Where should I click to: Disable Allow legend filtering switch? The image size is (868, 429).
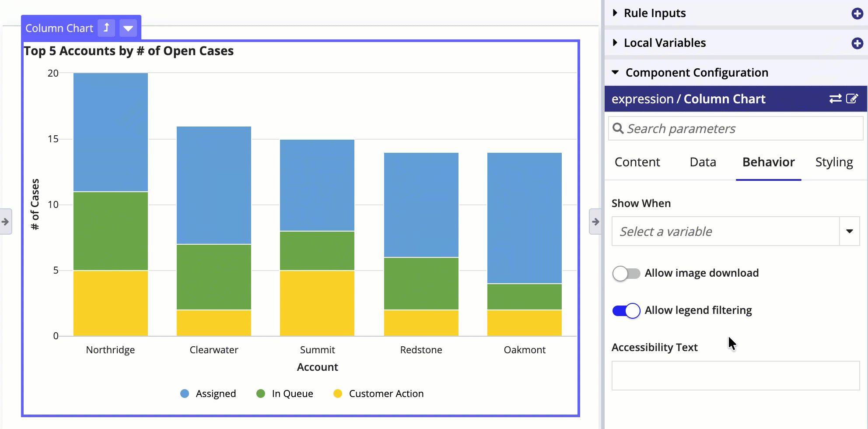point(626,310)
